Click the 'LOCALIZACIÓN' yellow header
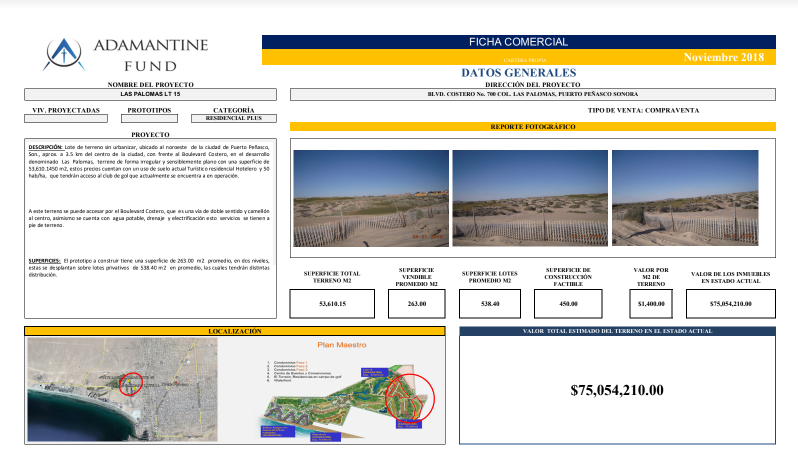The height and width of the screenshot is (473, 798). 235,331
